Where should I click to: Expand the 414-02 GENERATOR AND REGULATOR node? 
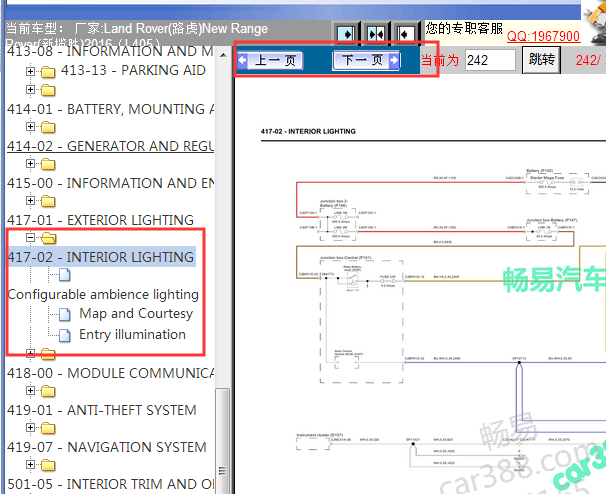pos(31,126)
